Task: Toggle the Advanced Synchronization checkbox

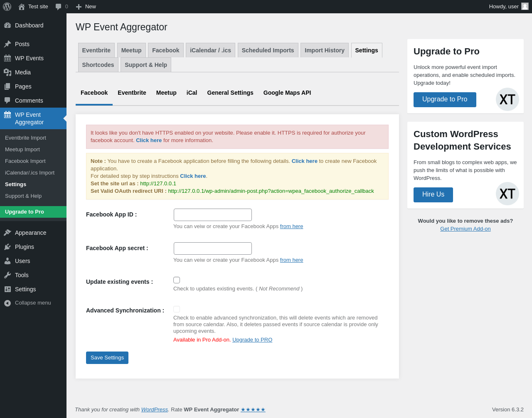Action: pos(177,309)
